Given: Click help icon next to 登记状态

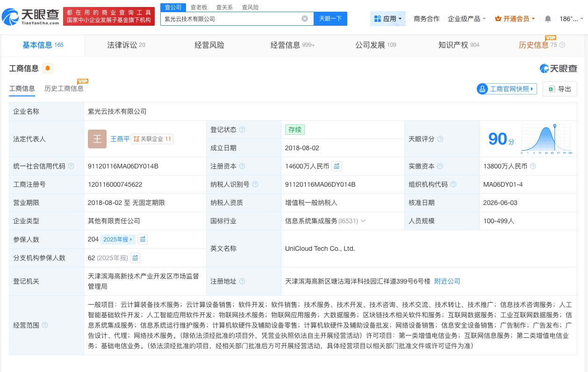Looking at the screenshot, I should pos(242,130).
